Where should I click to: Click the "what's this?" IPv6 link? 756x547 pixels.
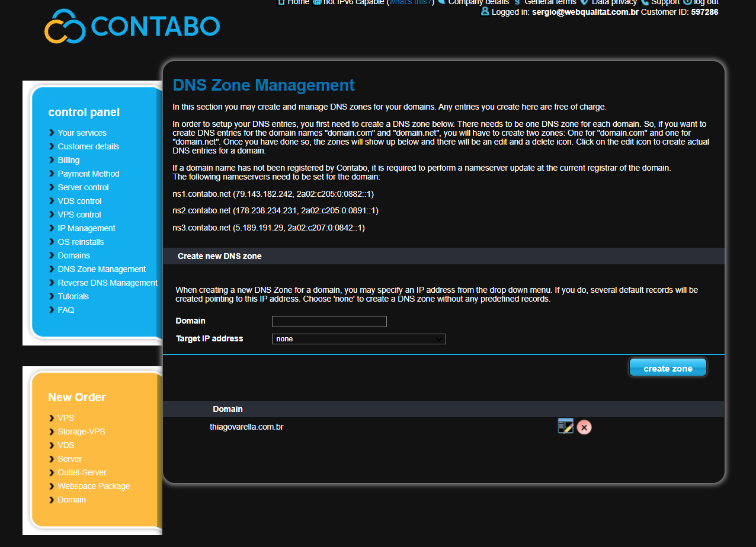pos(410,2)
